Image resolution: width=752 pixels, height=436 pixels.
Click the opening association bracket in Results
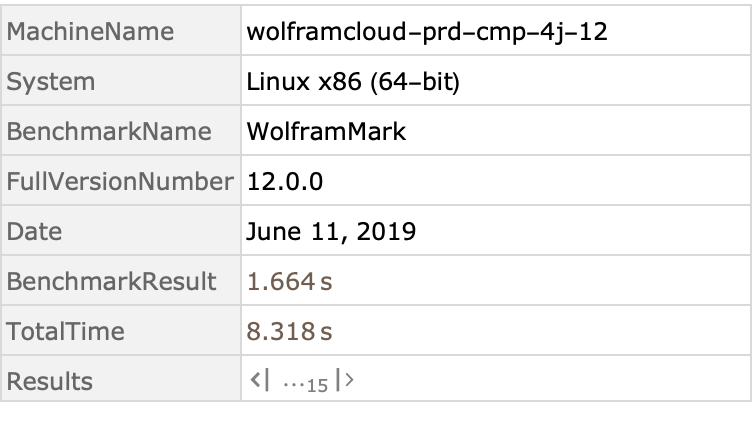pyautogui.click(x=256, y=381)
